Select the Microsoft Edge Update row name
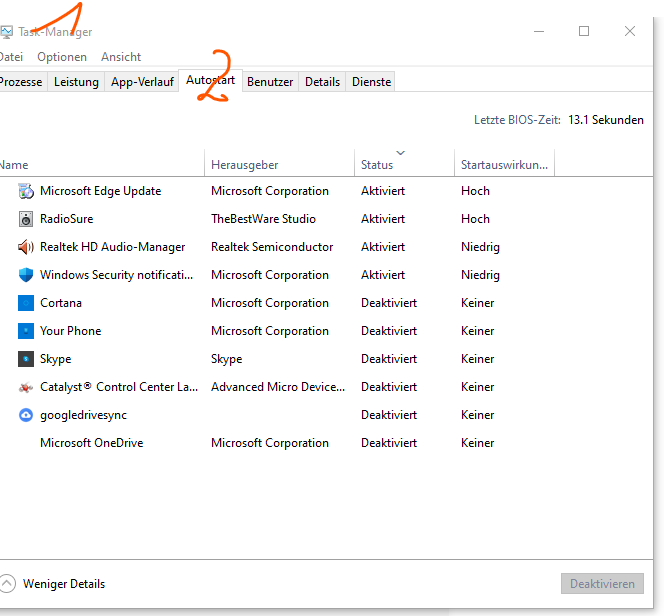This screenshot has width=664, height=616. click(101, 191)
